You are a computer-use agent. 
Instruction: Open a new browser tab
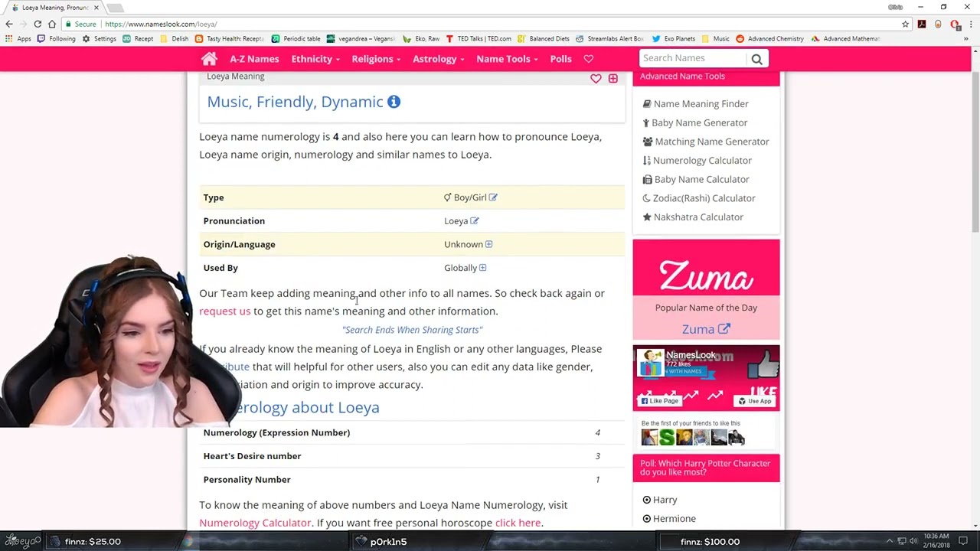tap(115, 8)
